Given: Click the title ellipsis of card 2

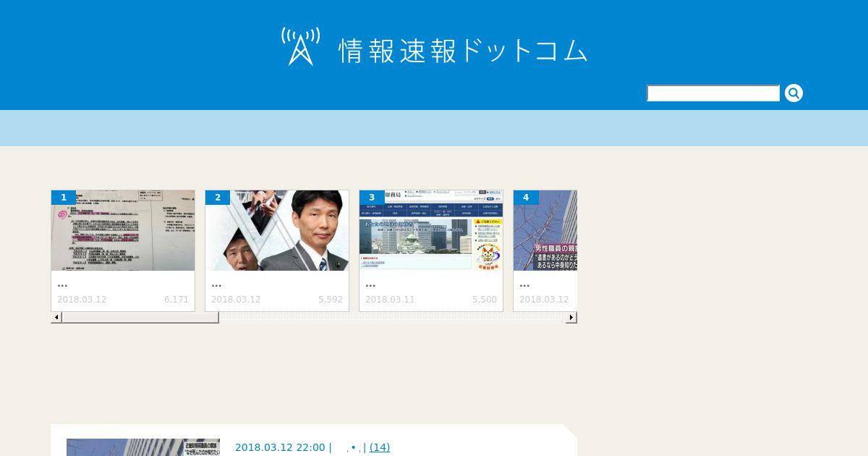Looking at the screenshot, I should click(x=216, y=284).
